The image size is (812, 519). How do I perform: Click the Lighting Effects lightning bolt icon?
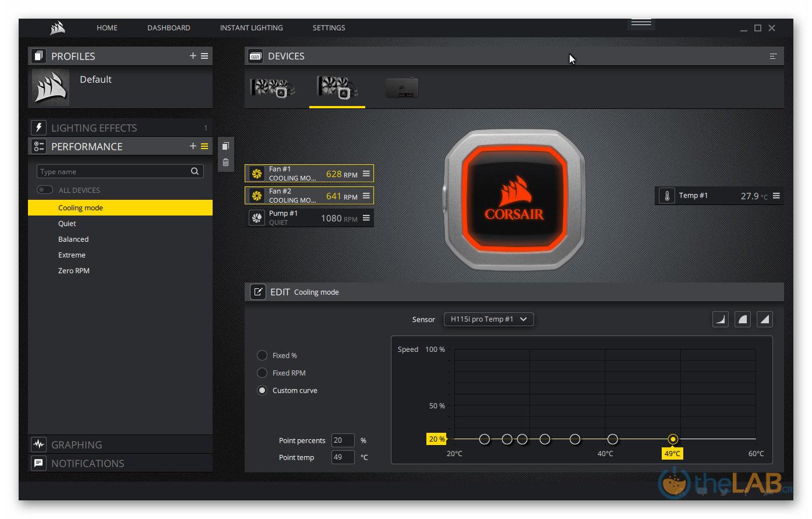[x=38, y=128]
